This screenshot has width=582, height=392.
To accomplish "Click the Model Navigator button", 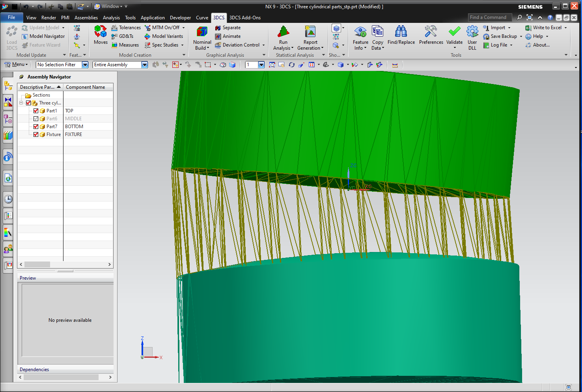I will tap(43, 36).
